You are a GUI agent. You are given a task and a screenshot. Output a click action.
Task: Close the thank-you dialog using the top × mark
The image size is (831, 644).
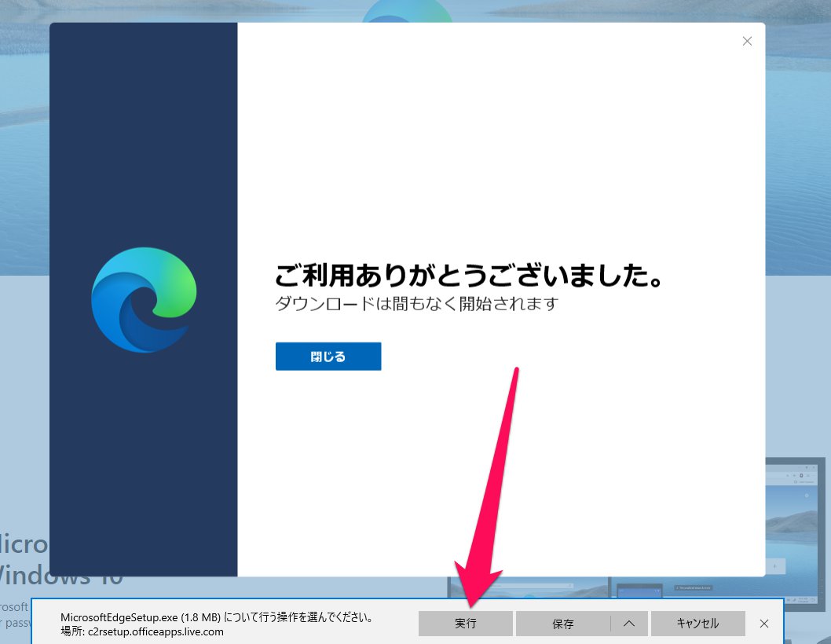point(746,41)
